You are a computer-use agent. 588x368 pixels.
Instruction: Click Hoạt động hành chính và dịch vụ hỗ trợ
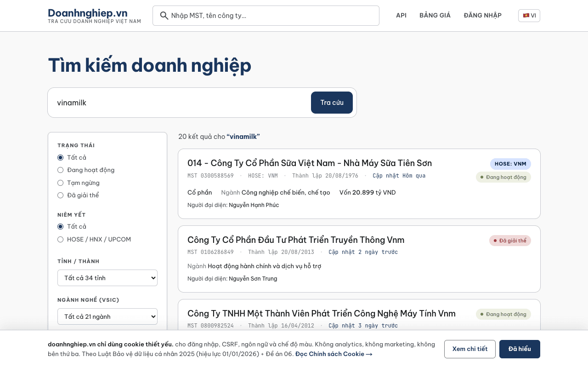pos(265,266)
